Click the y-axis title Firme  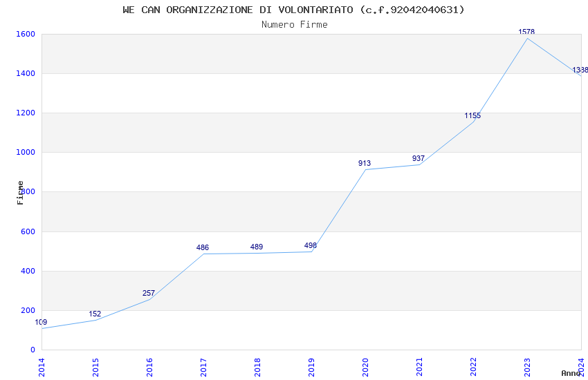20,193
